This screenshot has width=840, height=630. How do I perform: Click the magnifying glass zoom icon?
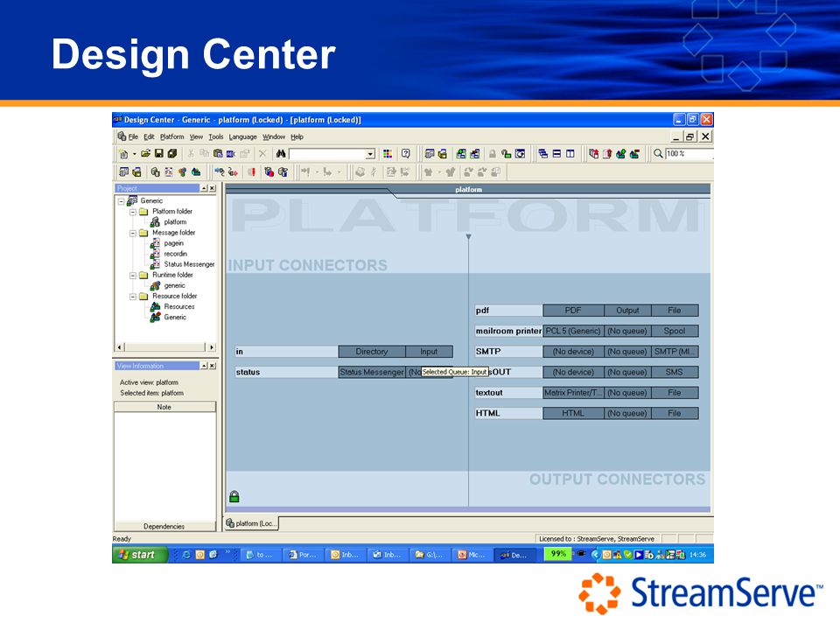point(658,154)
